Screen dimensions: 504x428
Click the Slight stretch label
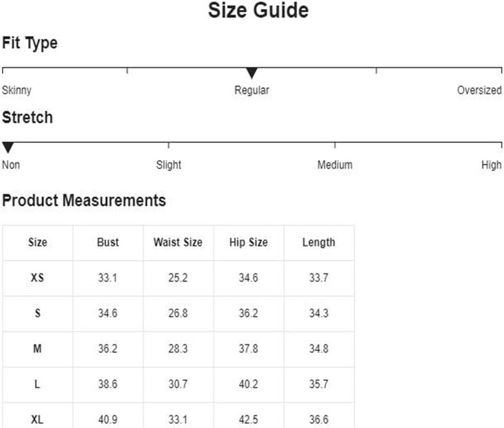pos(169,165)
